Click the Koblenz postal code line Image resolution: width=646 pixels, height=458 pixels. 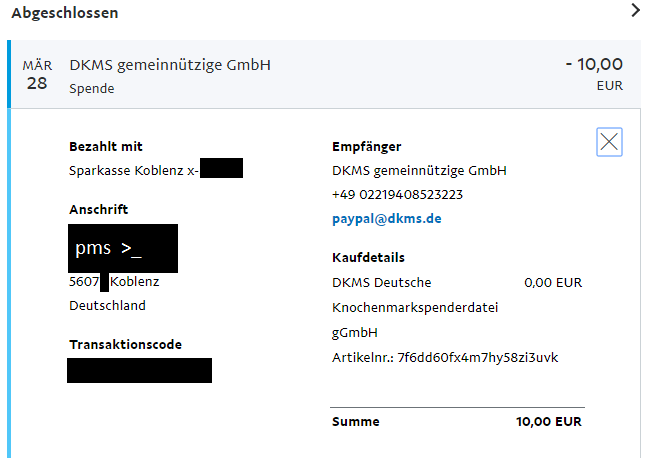(114, 282)
